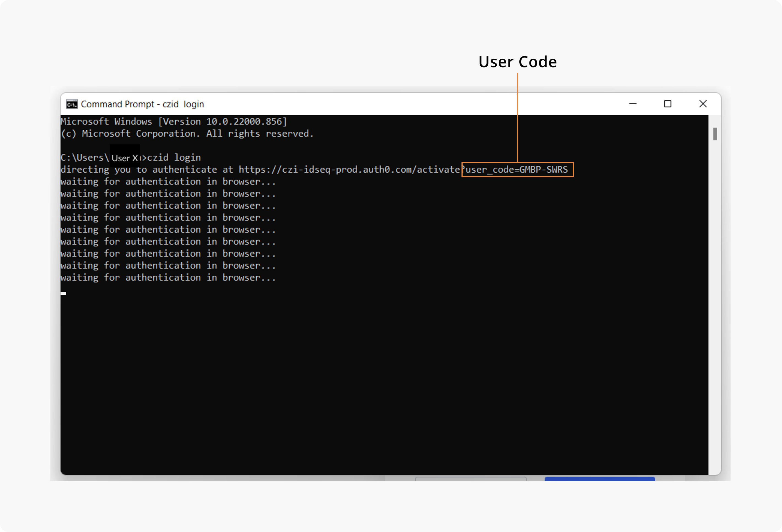Maximize the Command Prompt window

[668, 104]
